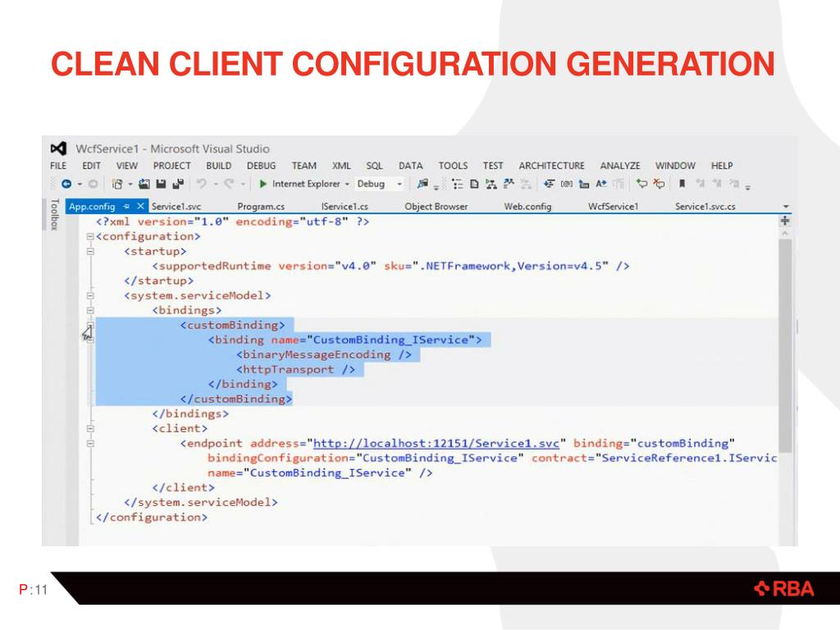The height and width of the screenshot is (630, 840).
Task: Click the binaryMessageEncoding line
Action: (324, 354)
